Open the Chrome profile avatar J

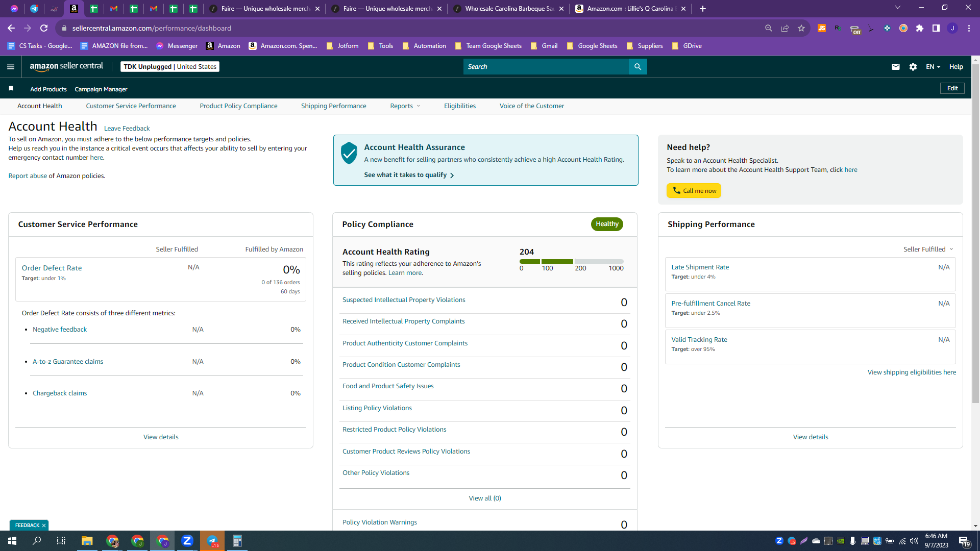coord(952,28)
